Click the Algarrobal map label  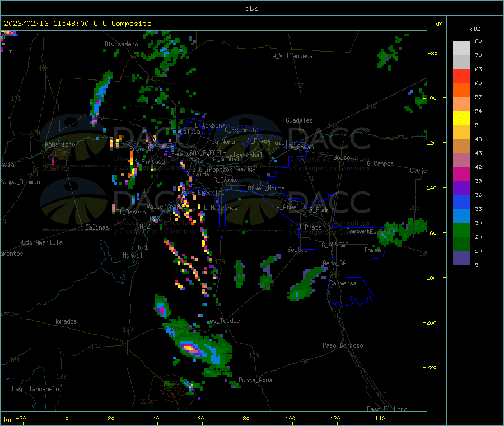(246, 155)
